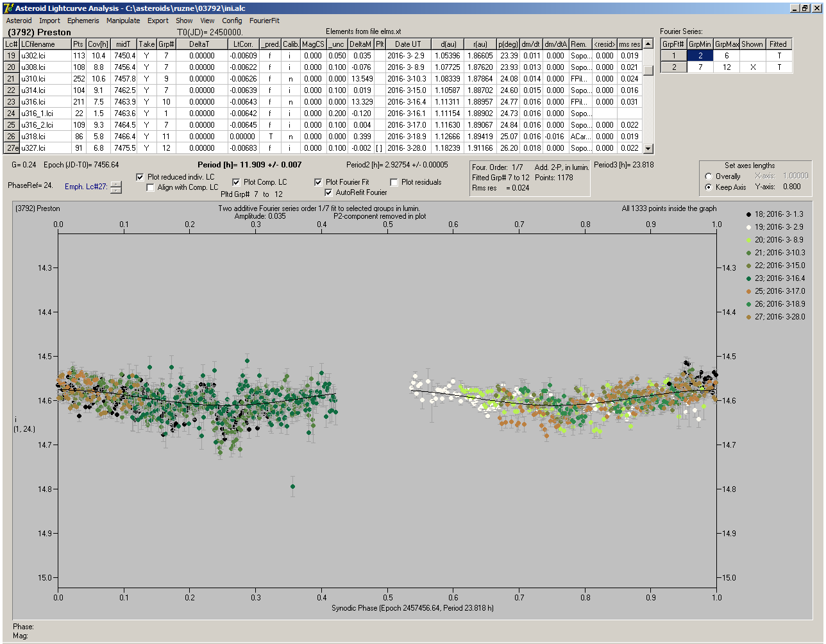This screenshot has height=644, width=826.
Task: Click the Shown X cell for Fourier group 2
Action: tap(752, 67)
